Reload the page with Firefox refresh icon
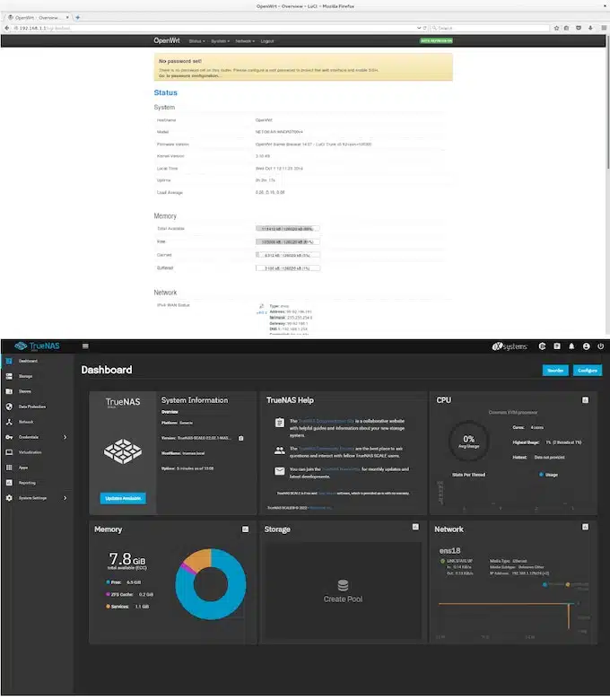This screenshot has width=610, height=700. (424, 28)
